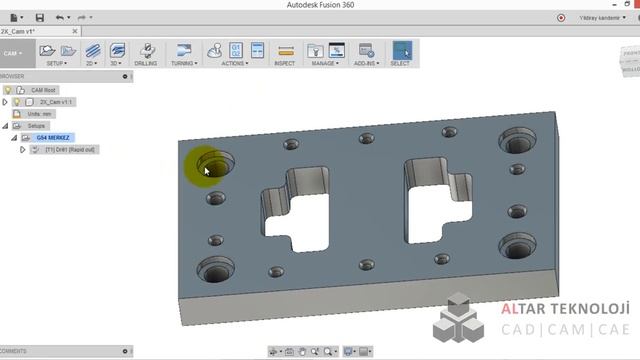Click the New Folder icon in Setup
The image size is (640, 360).
(x=68, y=51)
